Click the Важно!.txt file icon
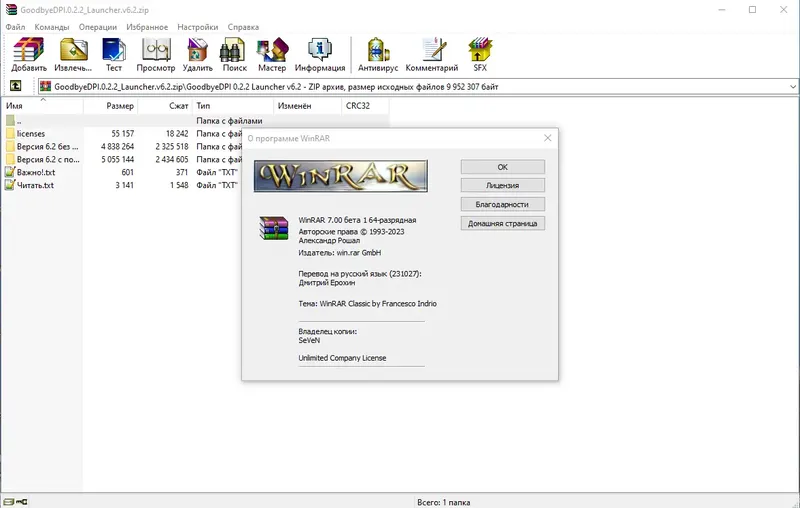The height and width of the screenshot is (508, 800). 10,172
